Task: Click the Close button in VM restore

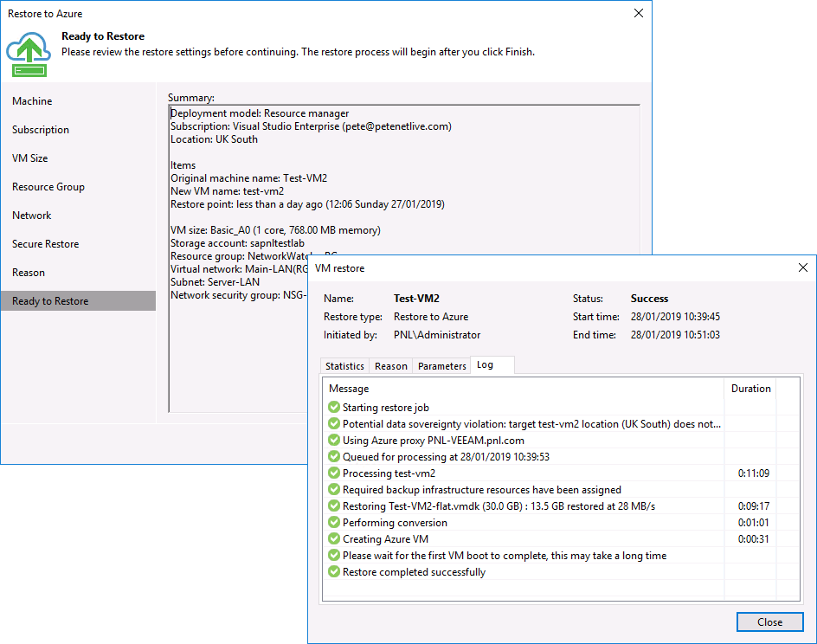Action: (769, 621)
